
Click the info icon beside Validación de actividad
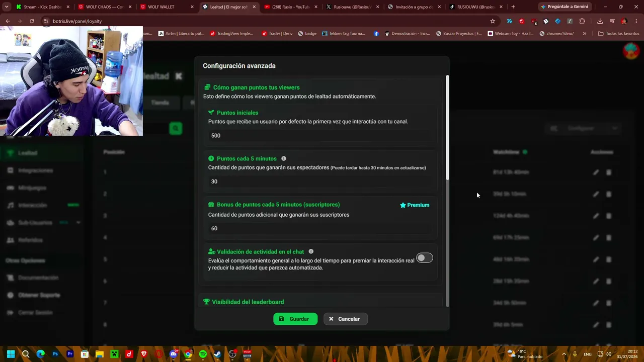pyautogui.click(x=311, y=251)
